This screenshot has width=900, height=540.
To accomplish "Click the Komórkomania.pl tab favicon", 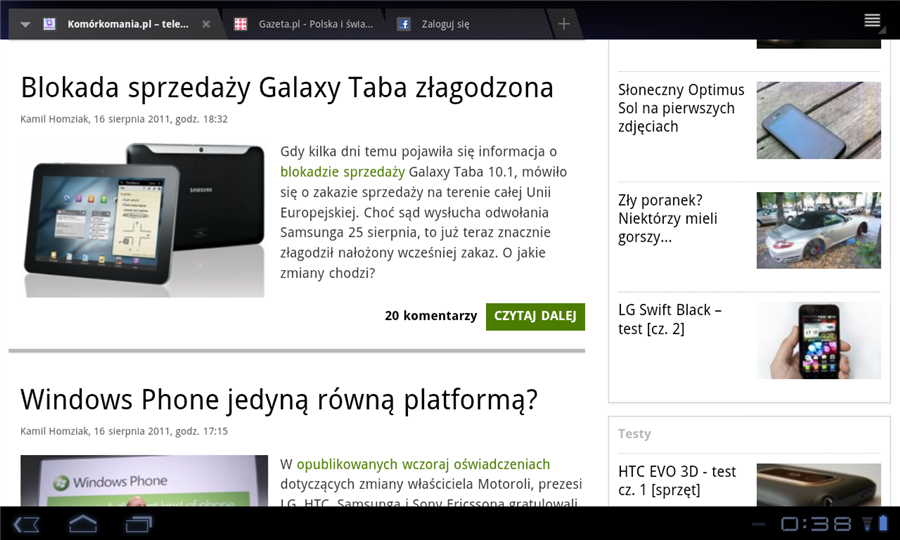I will [x=49, y=24].
